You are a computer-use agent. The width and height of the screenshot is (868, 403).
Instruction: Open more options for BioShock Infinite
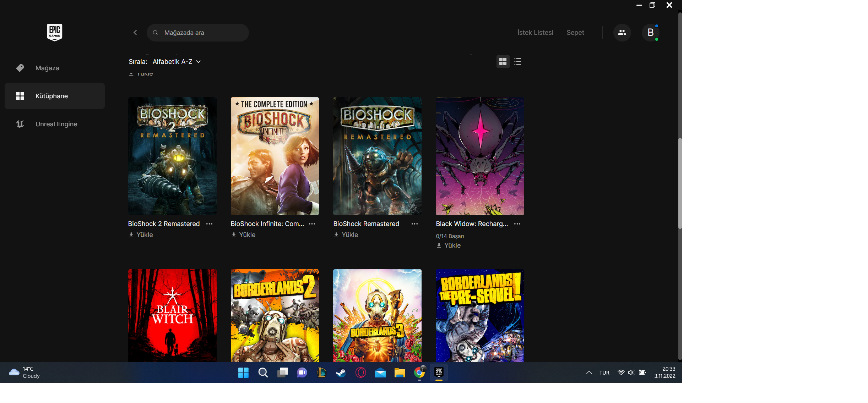pos(312,224)
